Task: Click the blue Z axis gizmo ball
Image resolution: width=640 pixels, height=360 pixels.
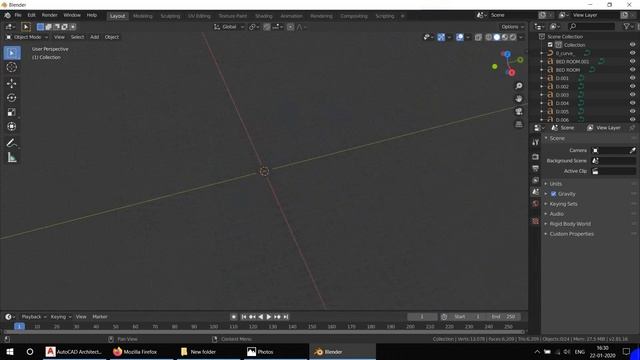Action: pyautogui.click(x=507, y=54)
